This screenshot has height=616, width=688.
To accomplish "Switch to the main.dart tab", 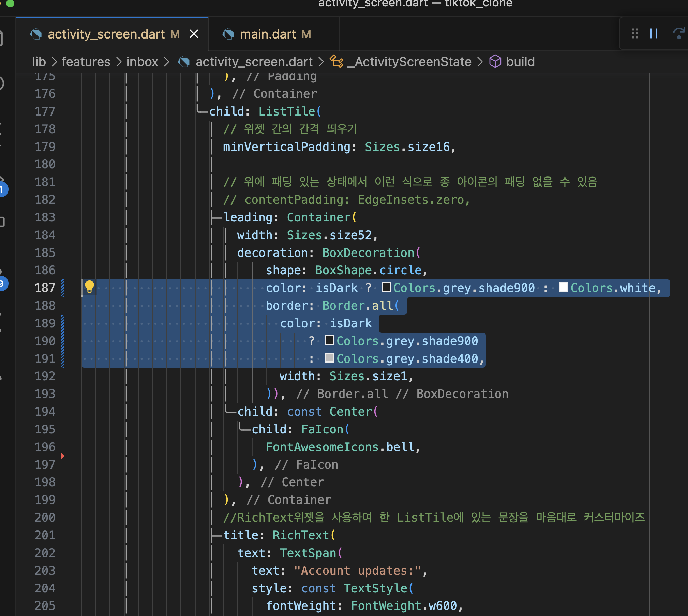I will [268, 34].
